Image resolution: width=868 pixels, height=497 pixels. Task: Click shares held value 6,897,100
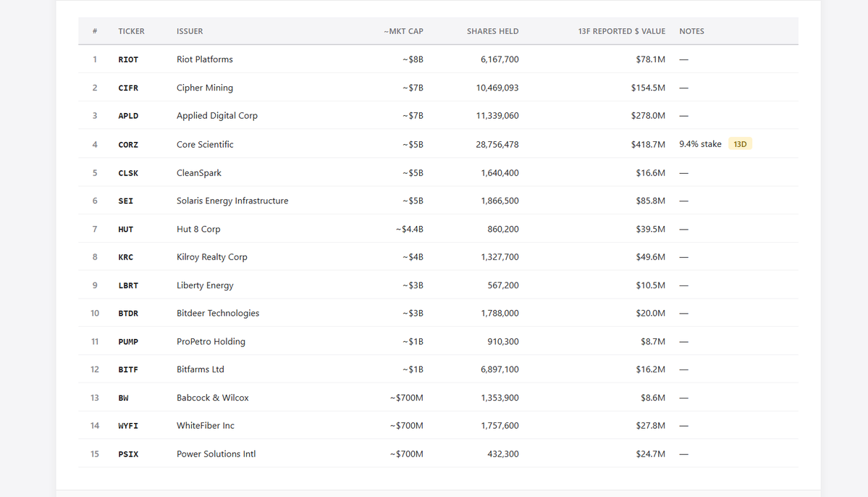(500, 369)
